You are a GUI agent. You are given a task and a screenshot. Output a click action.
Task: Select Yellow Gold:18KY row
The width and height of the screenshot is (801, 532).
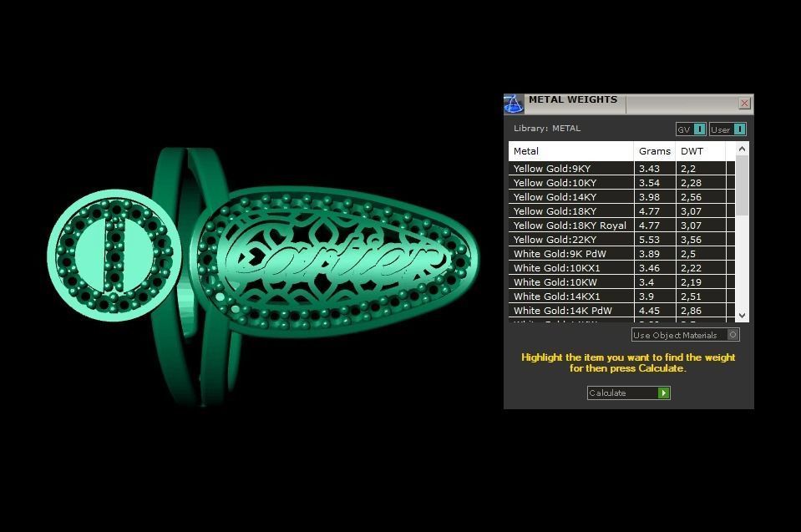coord(621,210)
